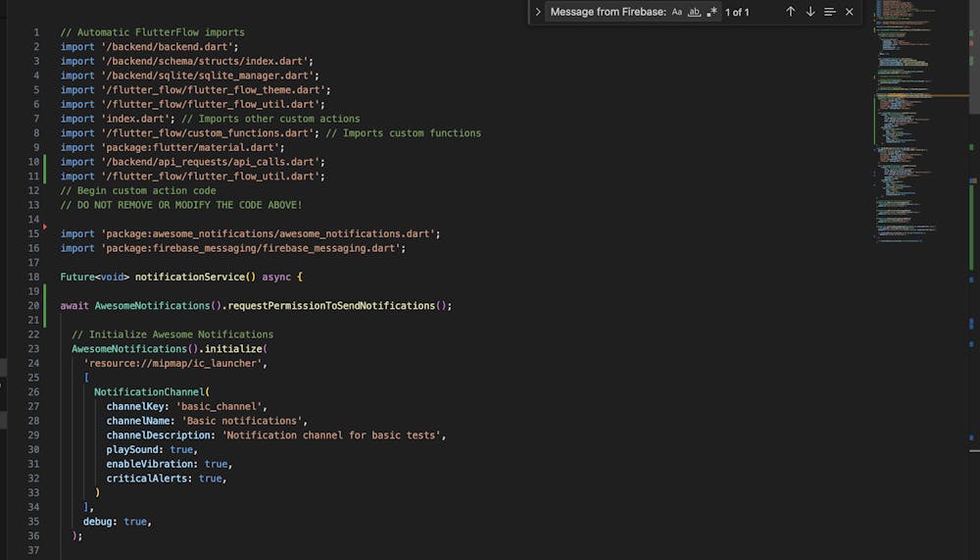Go to next find match
This screenshot has width=980, height=560.
pos(810,12)
